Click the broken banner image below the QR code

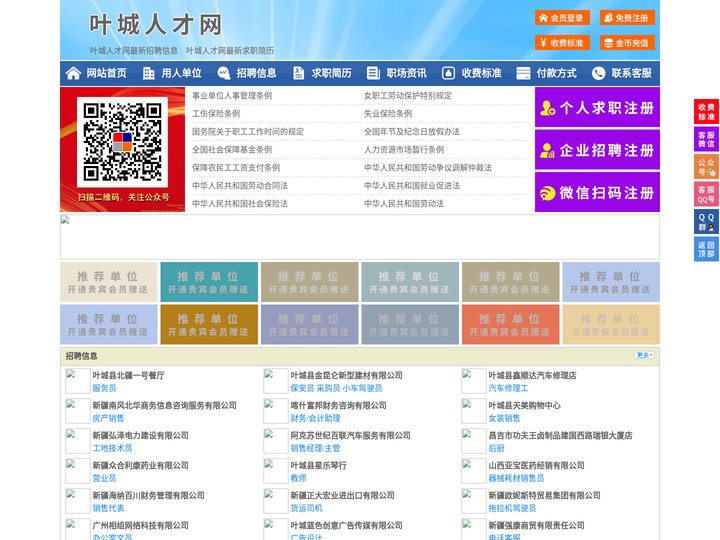360,237
